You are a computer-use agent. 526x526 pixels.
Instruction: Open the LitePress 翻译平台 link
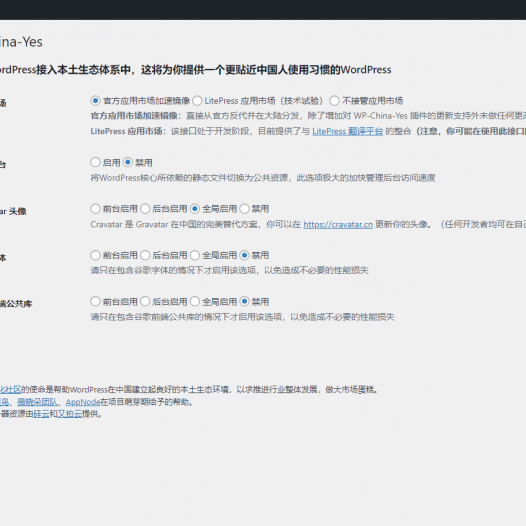(348, 131)
